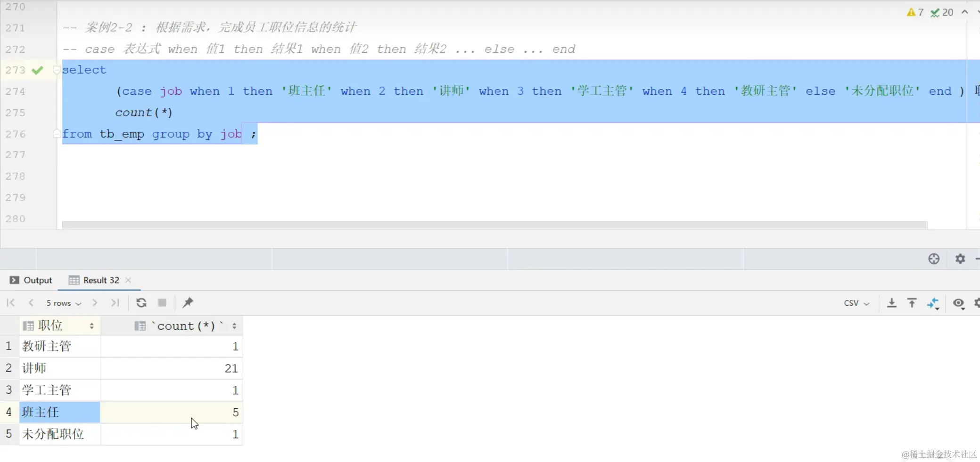Click the horizontal editor scrollbar

point(494,225)
